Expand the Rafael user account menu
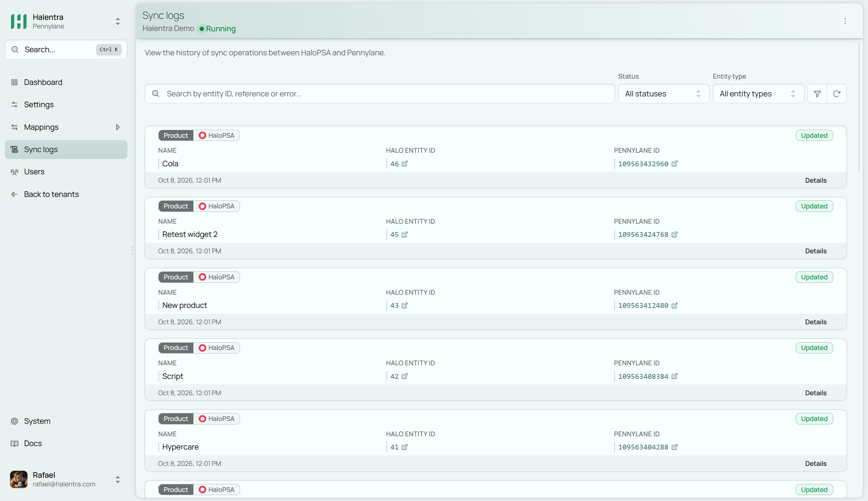Viewport: 868px width, 501px height. [118, 479]
